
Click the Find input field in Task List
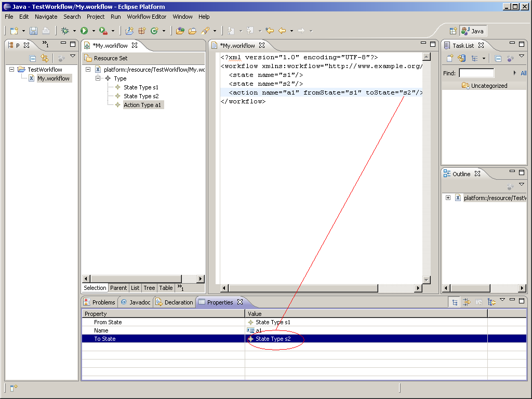pos(476,73)
